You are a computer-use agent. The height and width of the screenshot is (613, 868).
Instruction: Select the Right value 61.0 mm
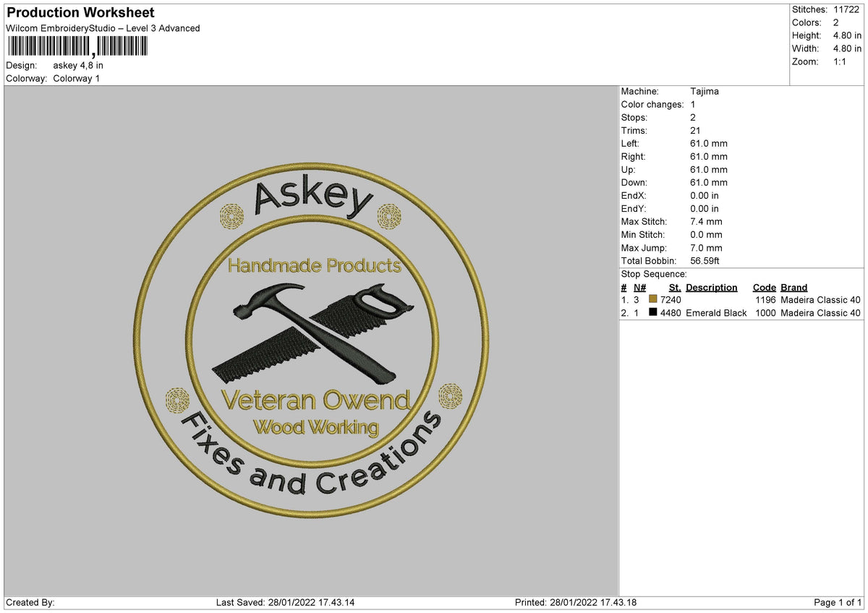(709, 157)
